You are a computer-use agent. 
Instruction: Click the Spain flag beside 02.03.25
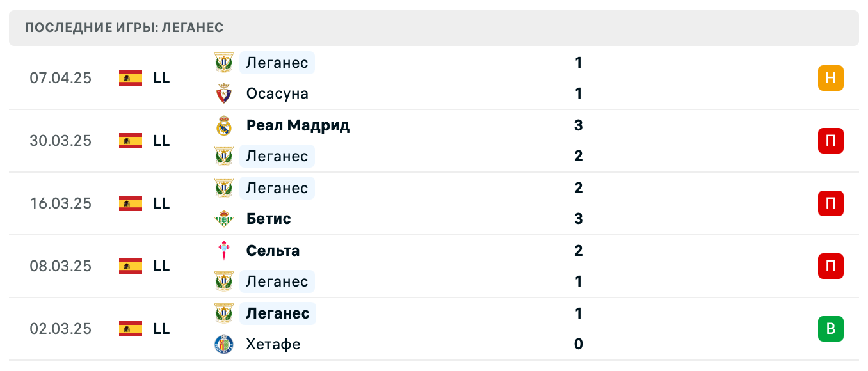tap(131, 329)
